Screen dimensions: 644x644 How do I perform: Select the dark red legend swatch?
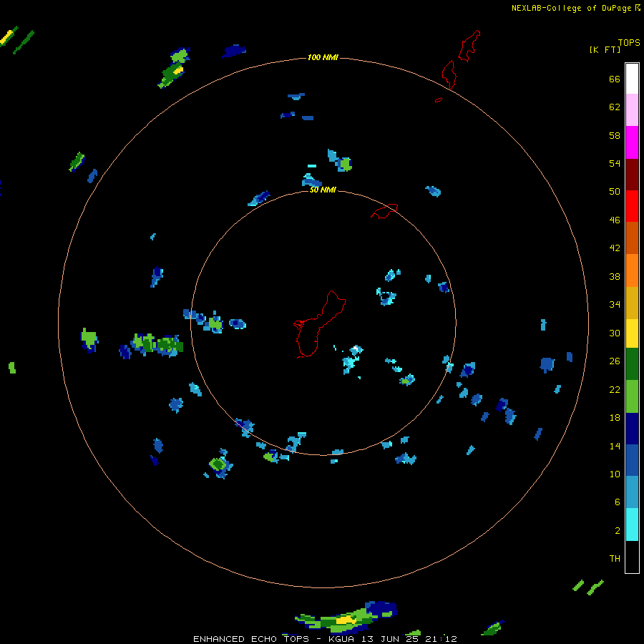[x=632, y=174]
